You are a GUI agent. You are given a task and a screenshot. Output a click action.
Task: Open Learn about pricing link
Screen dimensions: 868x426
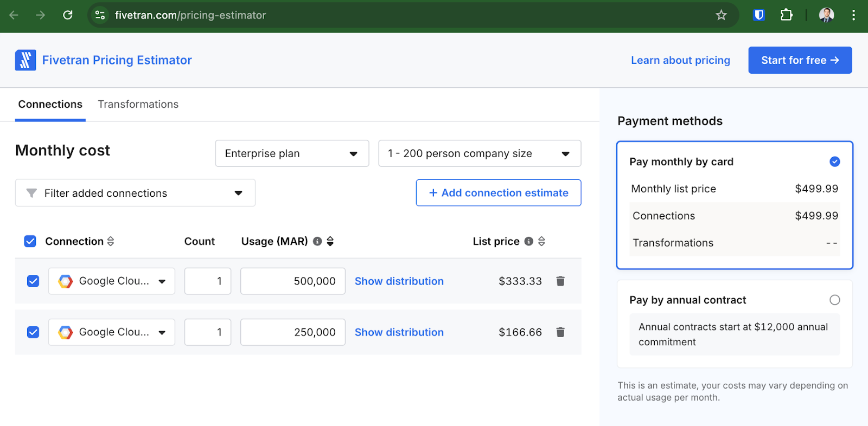(680, 60)
